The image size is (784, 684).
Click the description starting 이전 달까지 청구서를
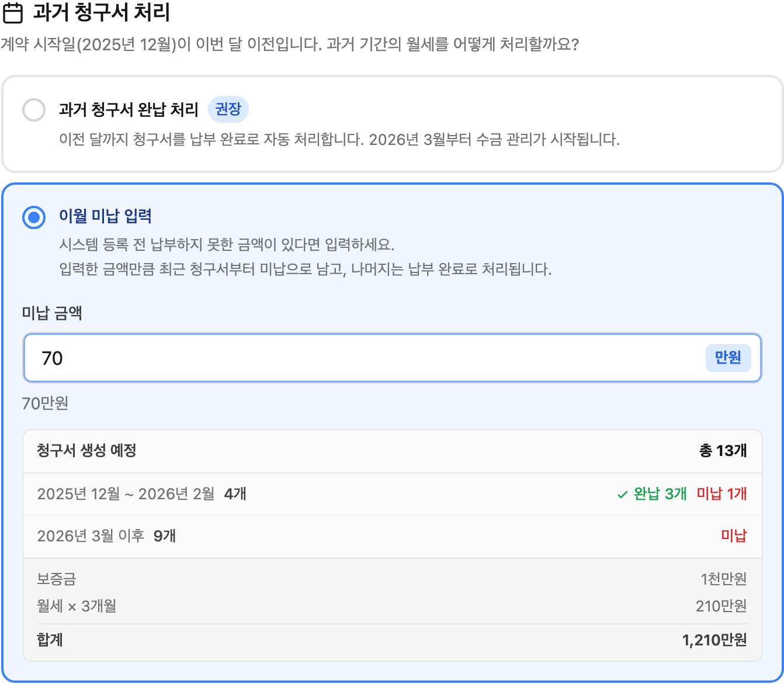[x=339, y=140]
